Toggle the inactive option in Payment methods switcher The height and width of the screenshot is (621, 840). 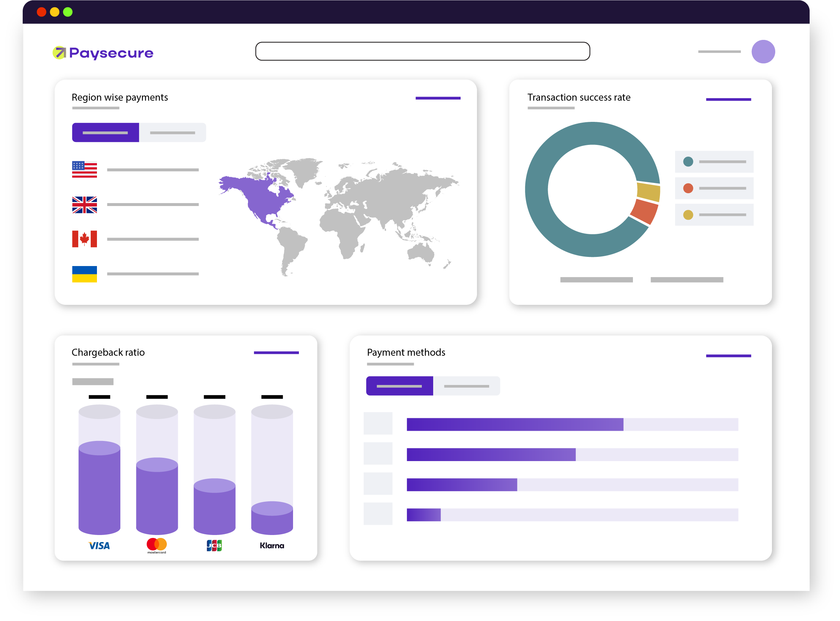pyautogui.click(x=467, y=386)
